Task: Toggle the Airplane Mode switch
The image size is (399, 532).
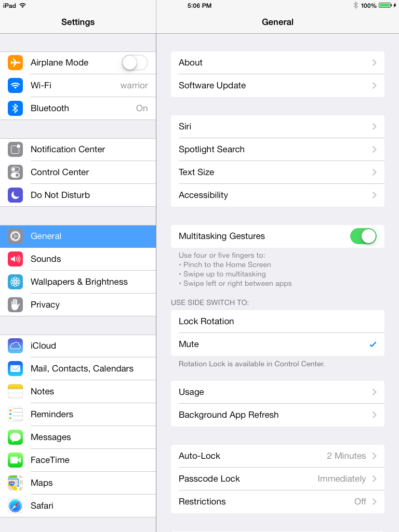Action: (135, 63)
